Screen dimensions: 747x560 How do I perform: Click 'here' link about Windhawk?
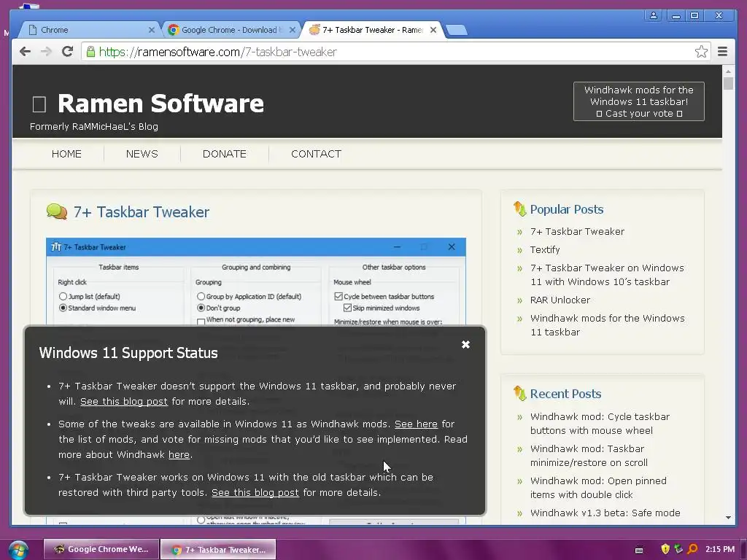[179, 455]
